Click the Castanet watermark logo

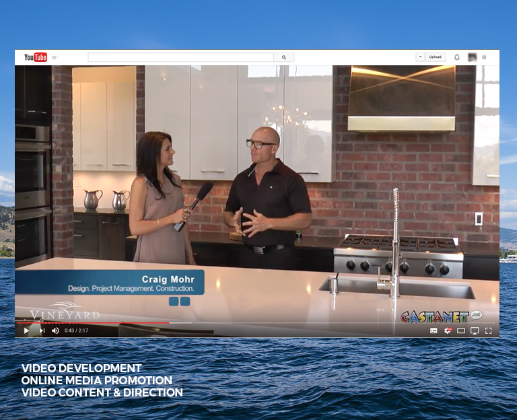pyautogui.click(x=442, y=316)
